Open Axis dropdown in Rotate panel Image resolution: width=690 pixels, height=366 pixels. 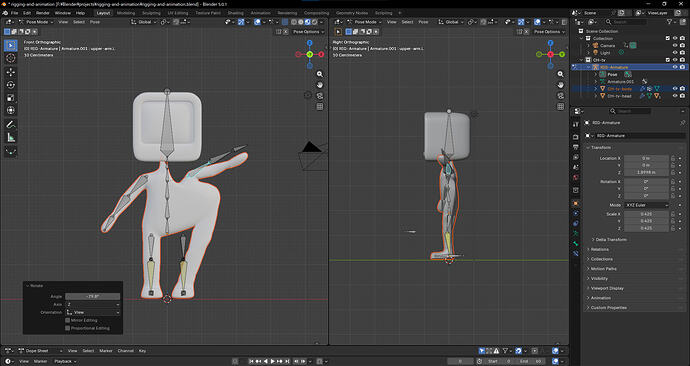[x=93, y=304]
